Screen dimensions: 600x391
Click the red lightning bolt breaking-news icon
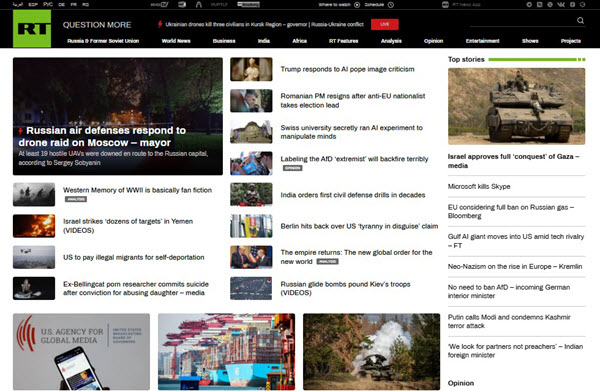tap(160, 24)
